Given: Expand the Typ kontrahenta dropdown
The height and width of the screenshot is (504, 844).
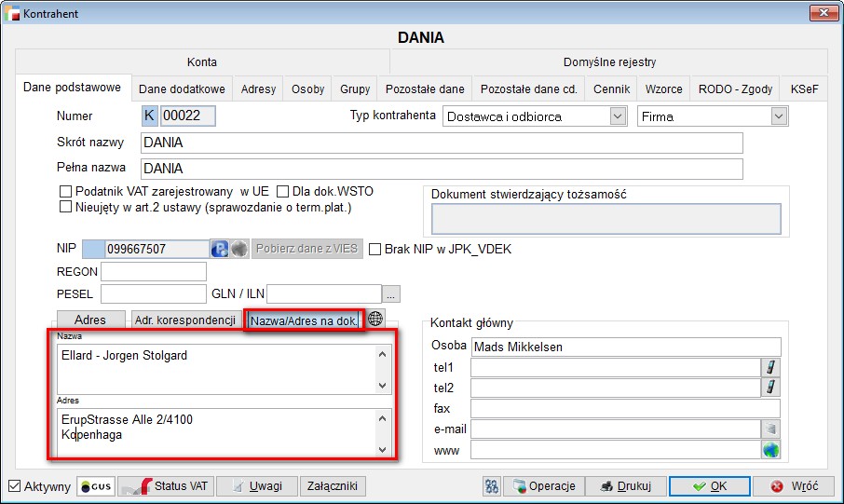Looking at the screenshot, I should [x=617, y=116].
